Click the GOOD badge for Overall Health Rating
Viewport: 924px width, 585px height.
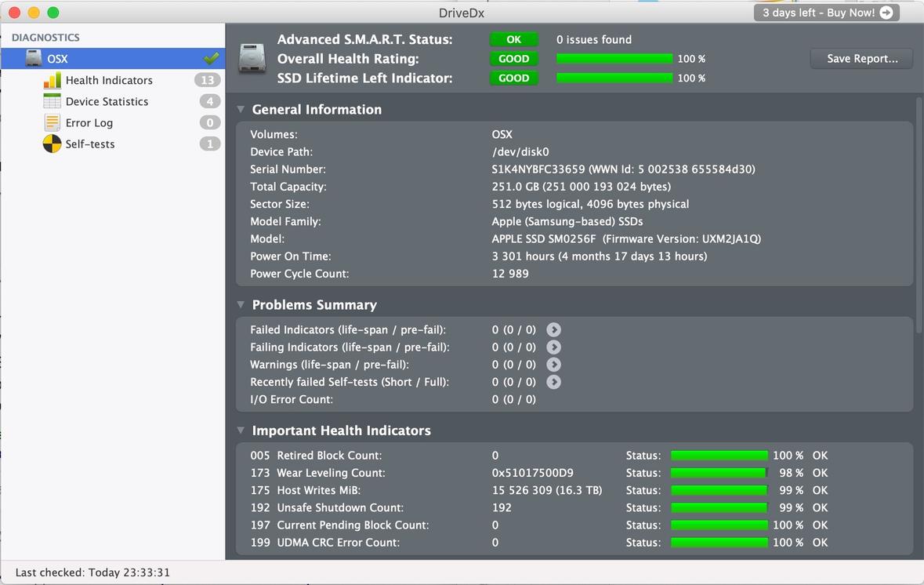[514, 58]
